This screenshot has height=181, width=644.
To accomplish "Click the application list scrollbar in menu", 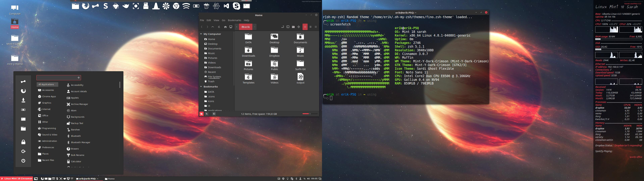I will (120, 85).
